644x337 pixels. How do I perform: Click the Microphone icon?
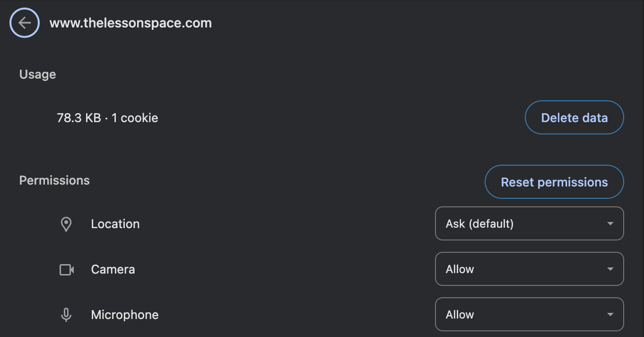click(66, 315)
